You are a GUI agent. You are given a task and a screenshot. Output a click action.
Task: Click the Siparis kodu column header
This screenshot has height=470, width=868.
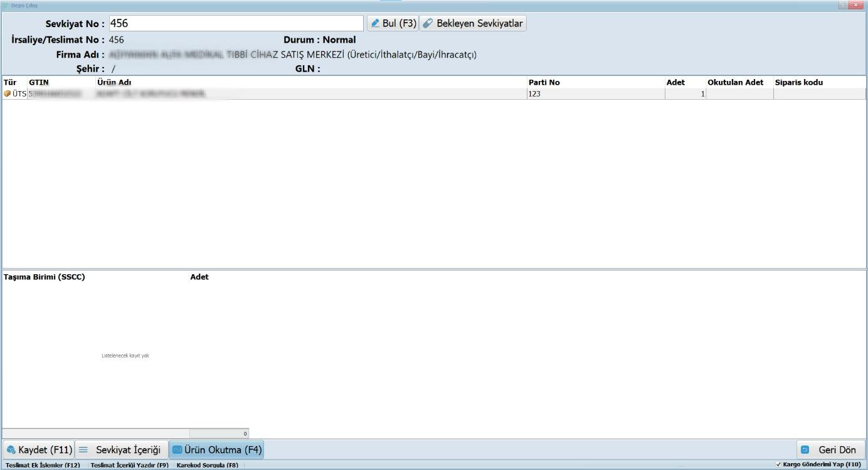pyautogui.click(x=798, y=82)
